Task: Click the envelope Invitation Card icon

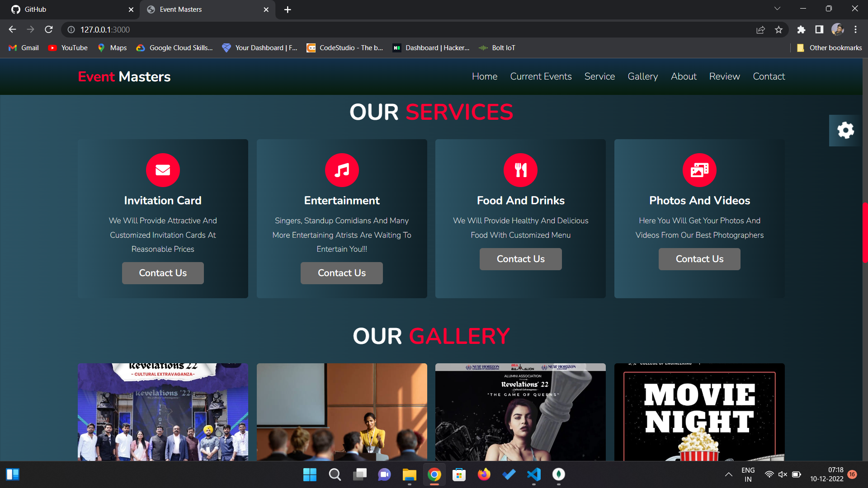Action: click(x=163, y=170)
